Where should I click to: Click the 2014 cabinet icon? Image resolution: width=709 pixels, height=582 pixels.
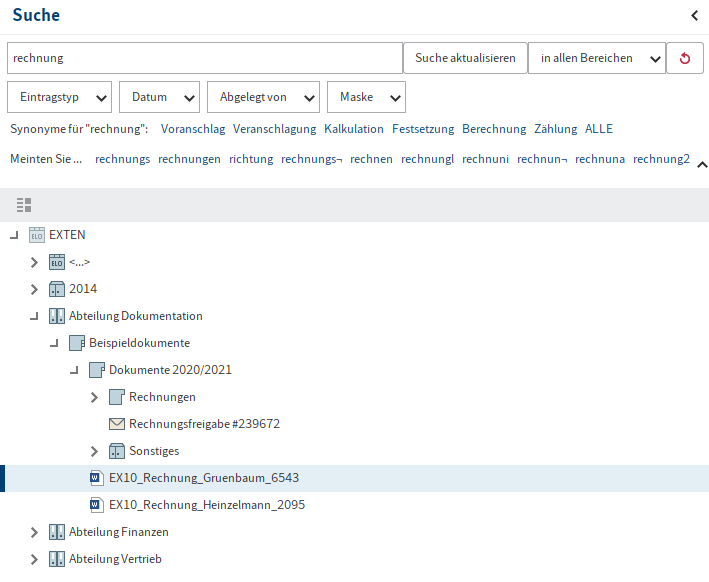point(57,289)
